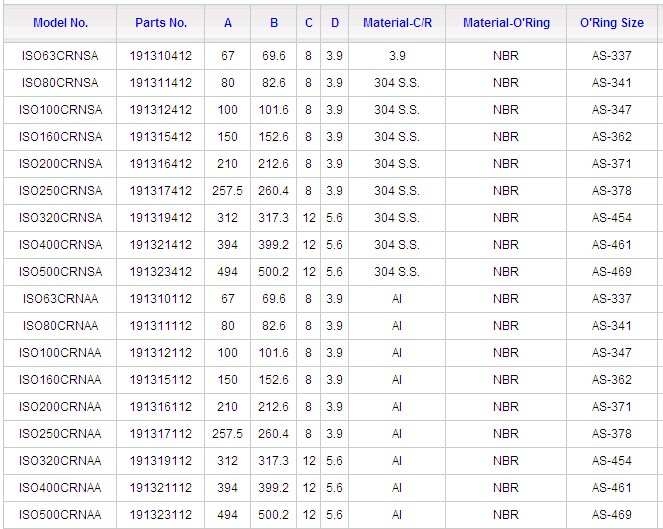663x529 pixels.
Task: Select the Material-C/R column header
Action: click(x=397, y=22)
